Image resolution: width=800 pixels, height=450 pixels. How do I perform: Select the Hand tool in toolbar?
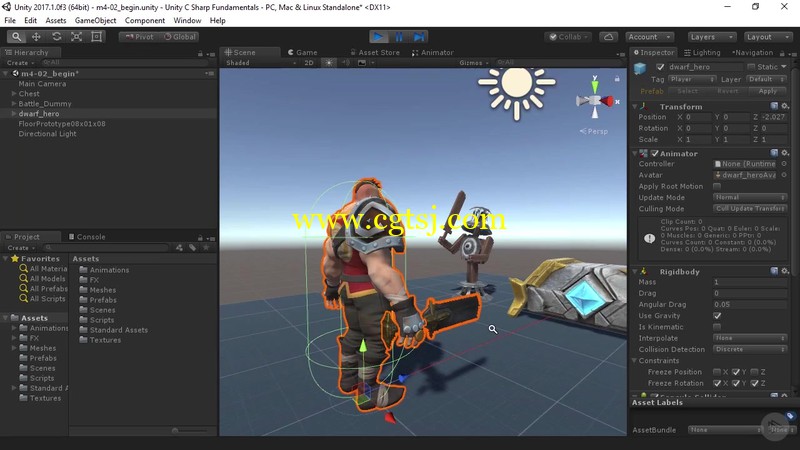click(16, 37)
